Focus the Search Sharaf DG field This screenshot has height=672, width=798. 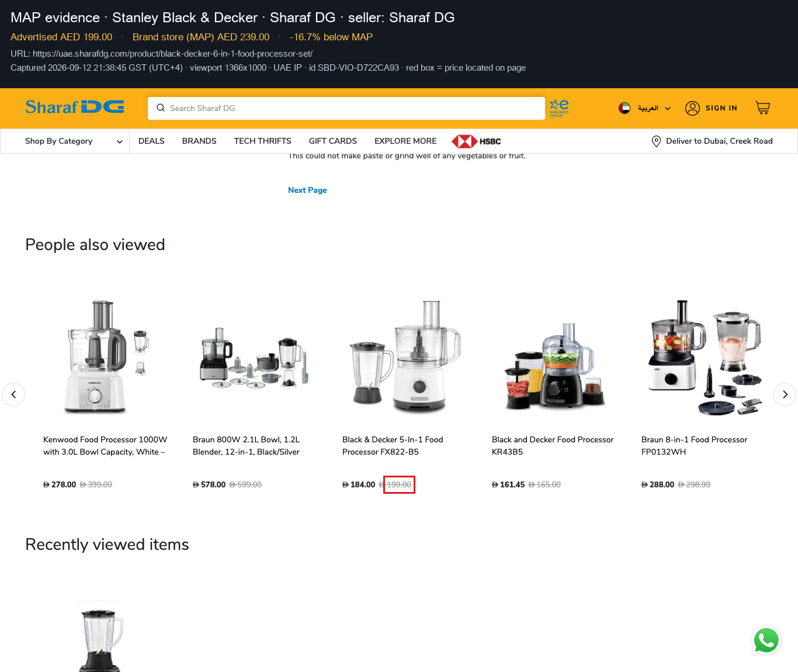pos(346,108)
